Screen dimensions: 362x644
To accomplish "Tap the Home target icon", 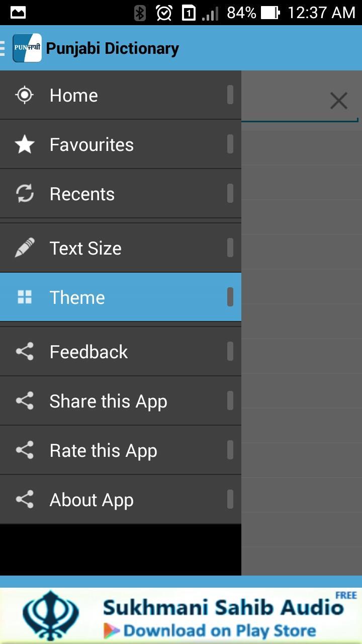I will tap(25, 95).
